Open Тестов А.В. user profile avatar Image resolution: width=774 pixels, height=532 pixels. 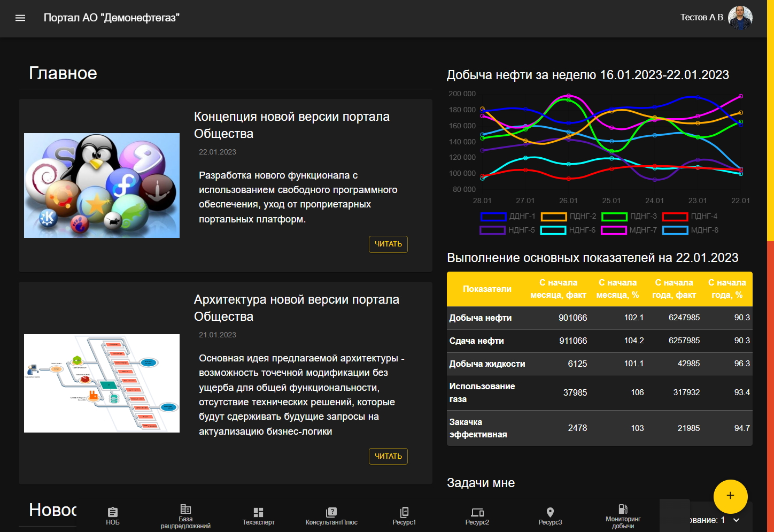(740, 18)
